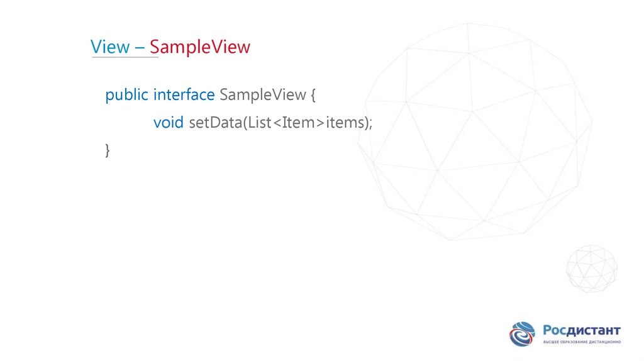The image size is (644, 361).
Task: Click the "List" type in the parameter
Action: click(259, 123)
